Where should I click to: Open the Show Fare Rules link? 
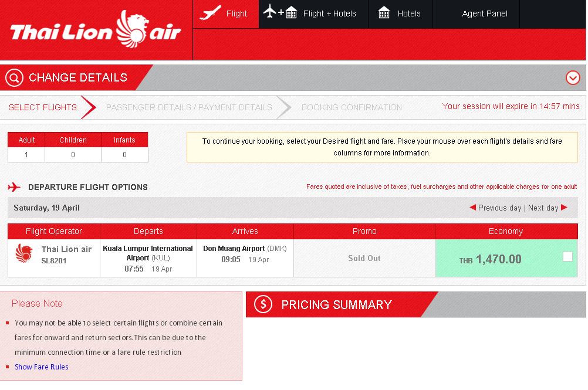click(41, 367)
